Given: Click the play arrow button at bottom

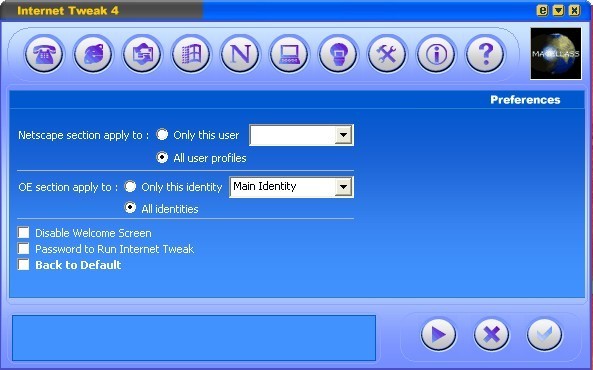Looking at the screenshot, I should point(438,334).
